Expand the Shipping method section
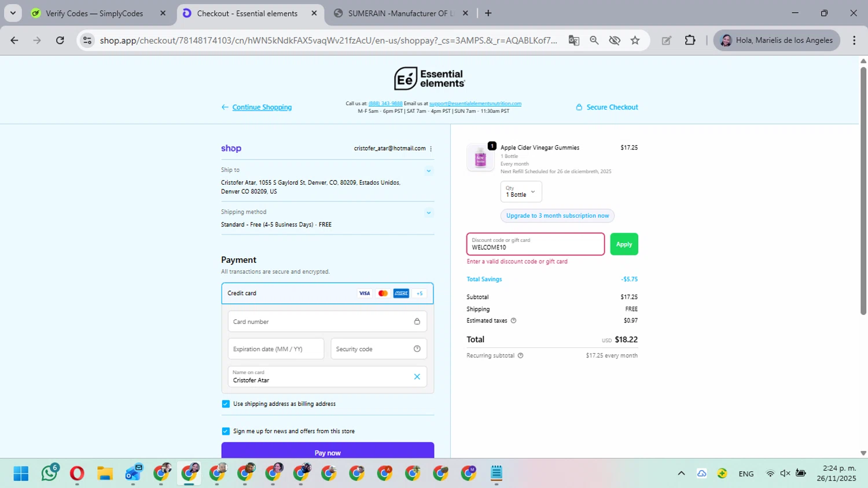The image size is (868, 488). 429,213
